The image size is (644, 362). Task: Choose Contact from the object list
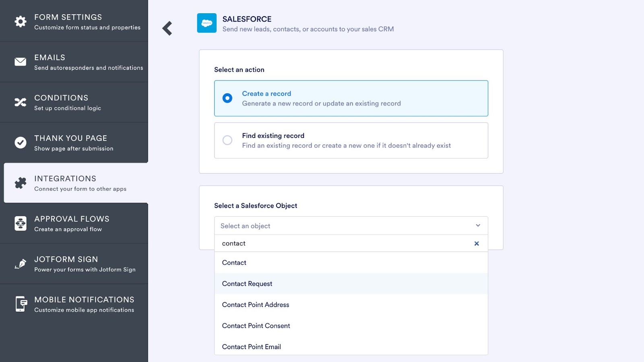(x=234, y=263)
